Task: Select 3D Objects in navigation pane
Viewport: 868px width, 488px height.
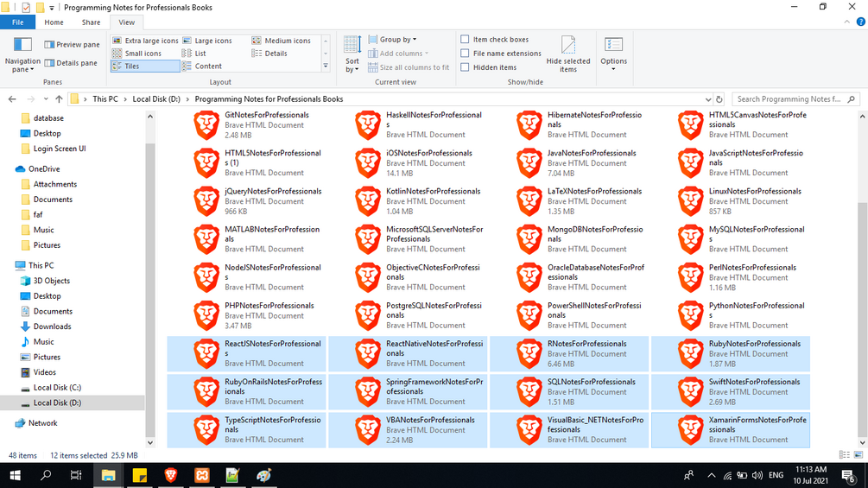Action: click(x=52, y=281)
